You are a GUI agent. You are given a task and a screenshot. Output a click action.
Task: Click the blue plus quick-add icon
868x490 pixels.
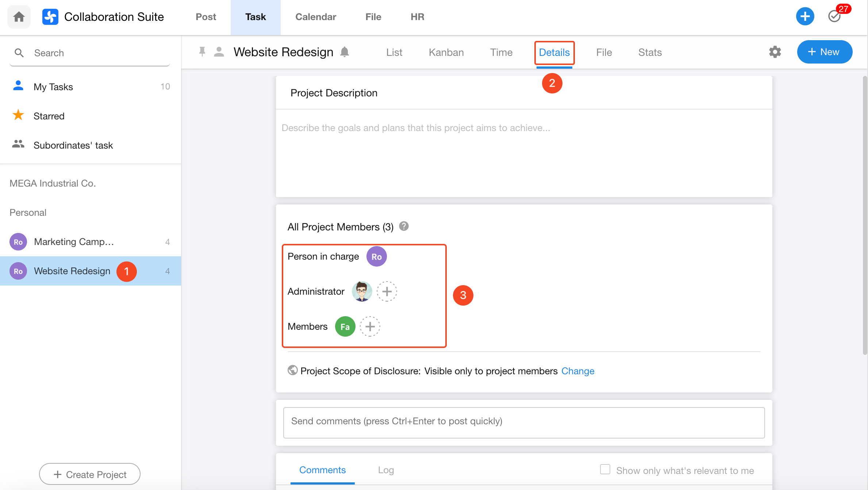click(x=805, y=16)
